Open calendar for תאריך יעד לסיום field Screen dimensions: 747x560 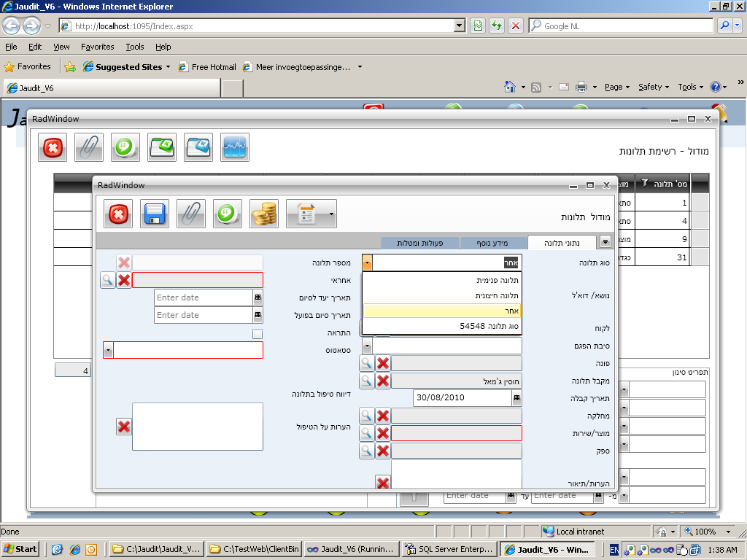tap(258, 297)
